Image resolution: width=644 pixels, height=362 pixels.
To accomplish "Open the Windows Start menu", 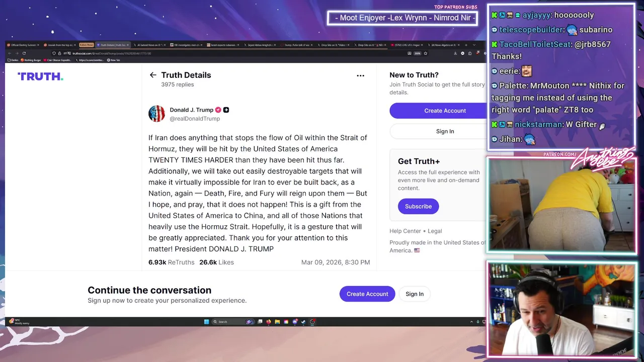I will pos(206,322).
